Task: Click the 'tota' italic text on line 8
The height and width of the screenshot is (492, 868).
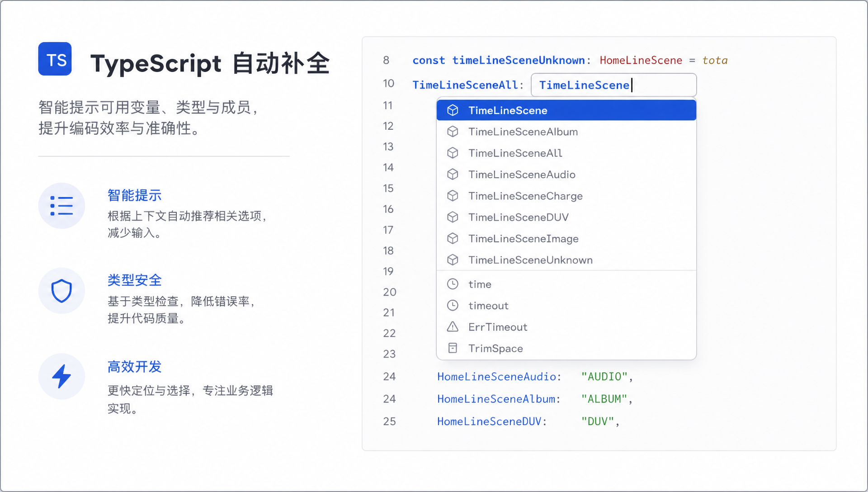Action: (x=715, y=60)
